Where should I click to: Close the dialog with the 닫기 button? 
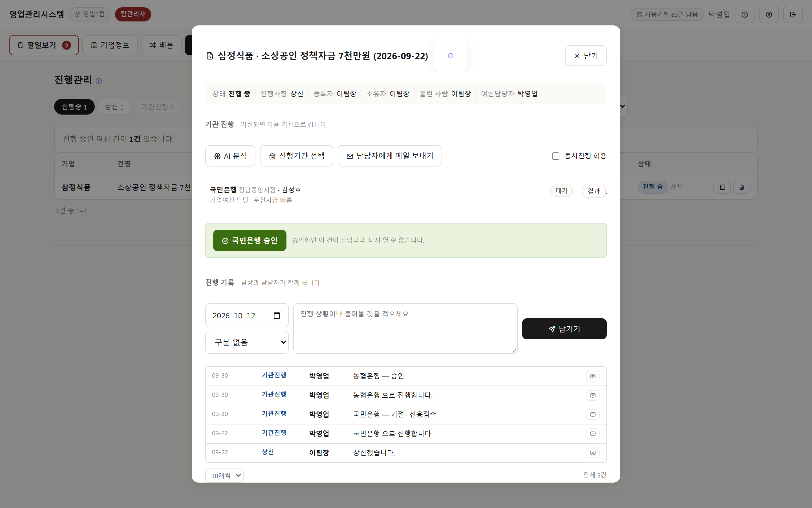click(586, 56)
